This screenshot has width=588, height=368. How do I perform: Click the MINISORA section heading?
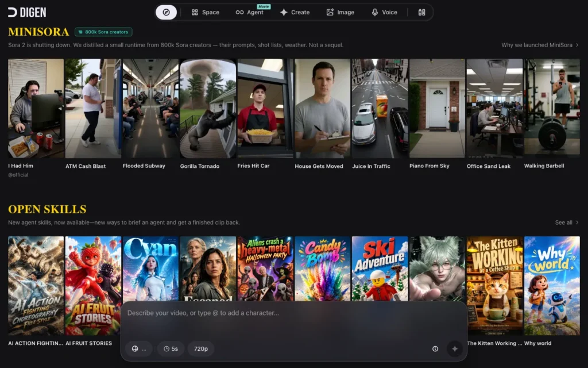[38, 32]
